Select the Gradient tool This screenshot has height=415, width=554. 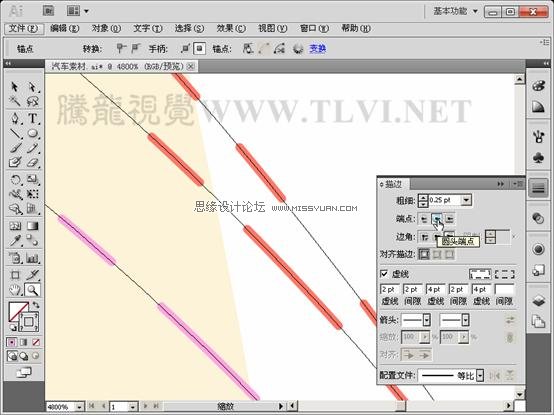pyautogui.click(x=32, y=226)
